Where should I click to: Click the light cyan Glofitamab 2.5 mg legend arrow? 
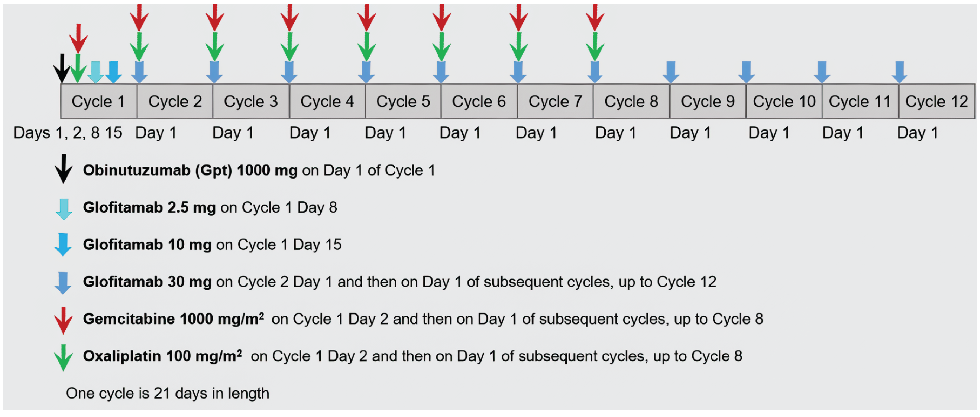click(64, 208)
